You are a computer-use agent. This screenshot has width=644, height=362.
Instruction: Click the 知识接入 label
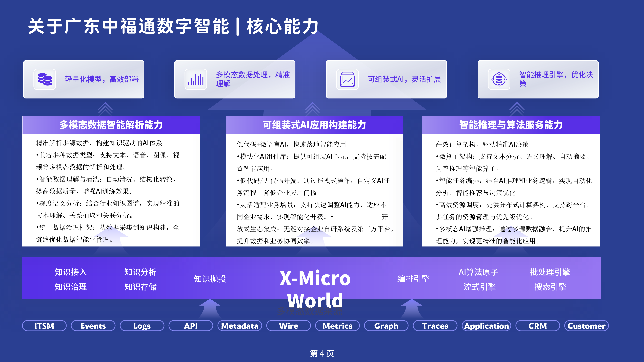click(71, 272)
